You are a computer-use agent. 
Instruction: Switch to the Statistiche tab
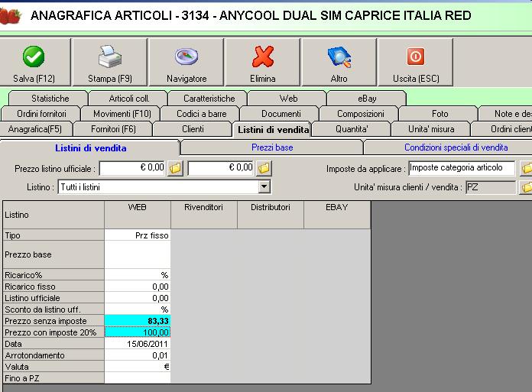pos(50,99)
